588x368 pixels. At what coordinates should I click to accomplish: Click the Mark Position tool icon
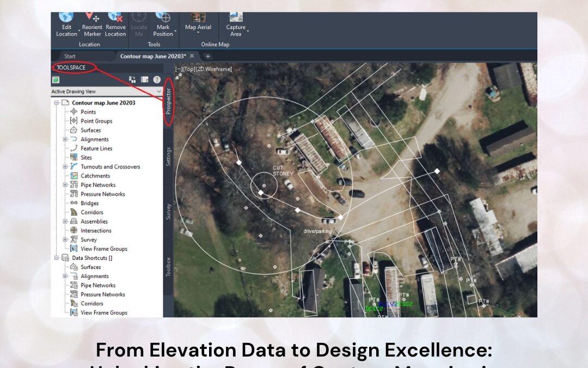tap(163, 17)
